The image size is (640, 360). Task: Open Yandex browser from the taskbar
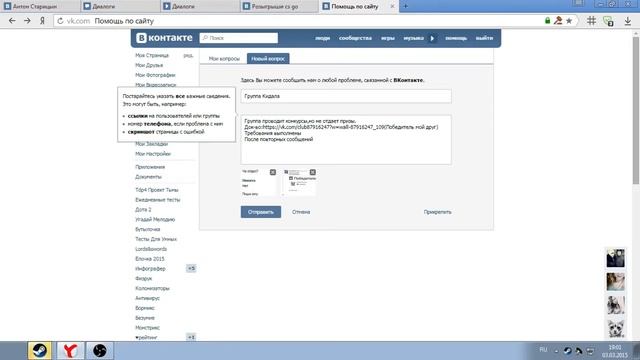click(x=70, y=351)
